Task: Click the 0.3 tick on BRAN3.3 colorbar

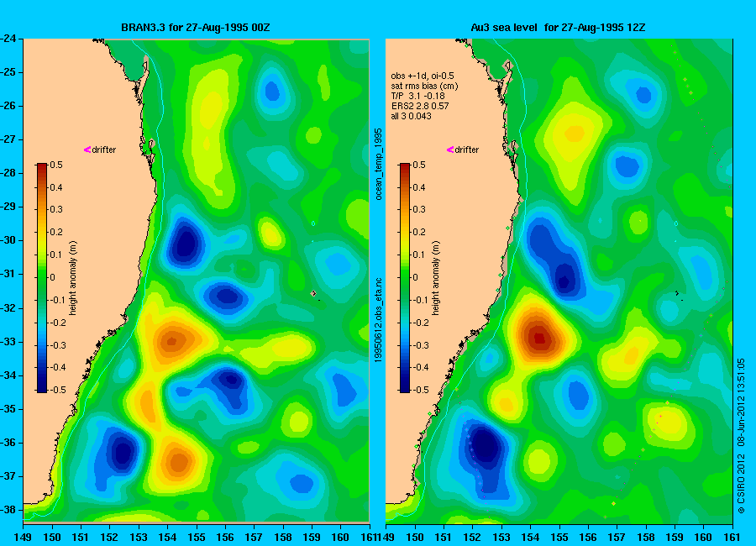Action: 56,209
